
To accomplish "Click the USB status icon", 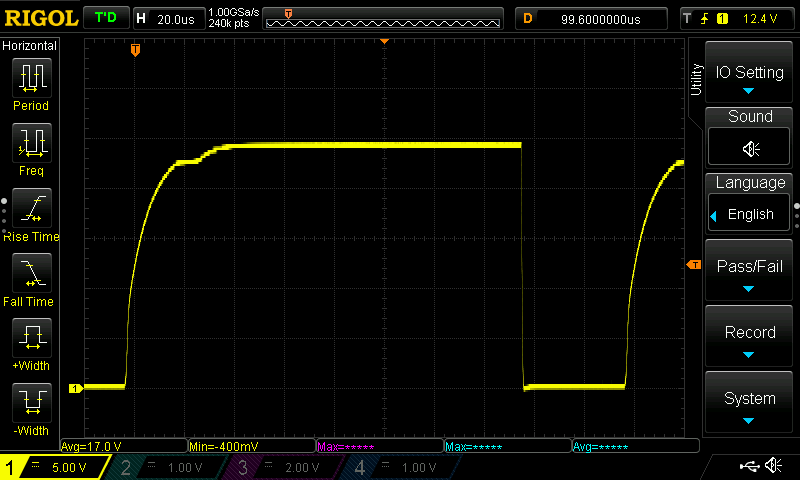I will 749,466.
